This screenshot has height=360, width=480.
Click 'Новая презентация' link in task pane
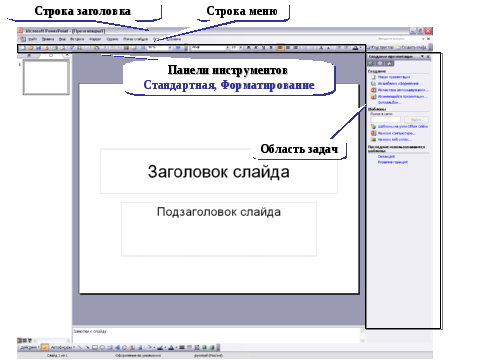click(x=394, y=77)
